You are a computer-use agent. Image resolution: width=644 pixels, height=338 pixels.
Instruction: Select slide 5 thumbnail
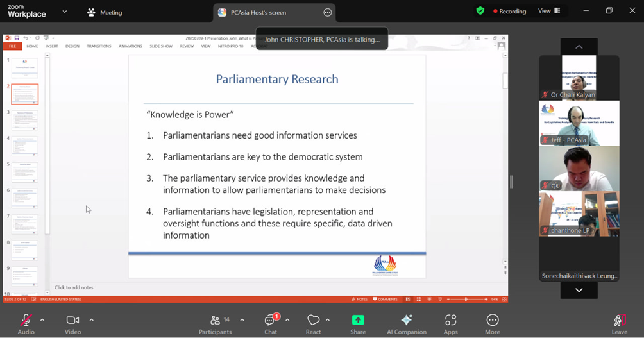click(x=25, y=172)
